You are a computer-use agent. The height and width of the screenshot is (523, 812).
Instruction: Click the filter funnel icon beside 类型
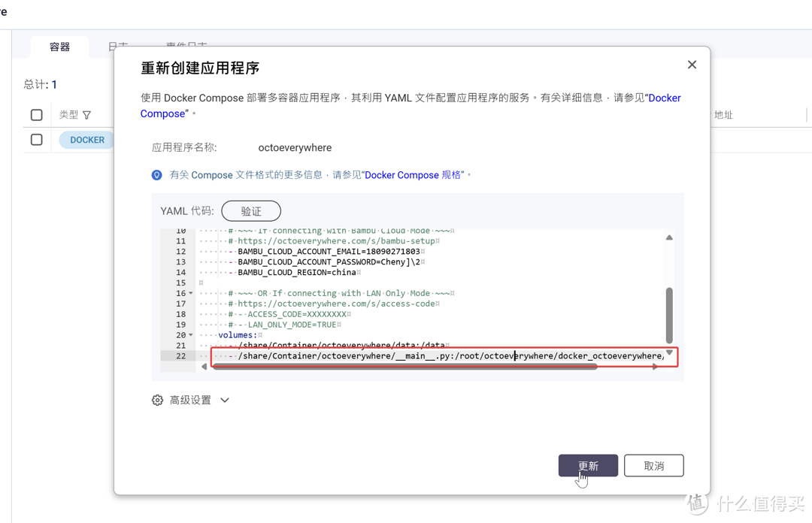point(87,115)
